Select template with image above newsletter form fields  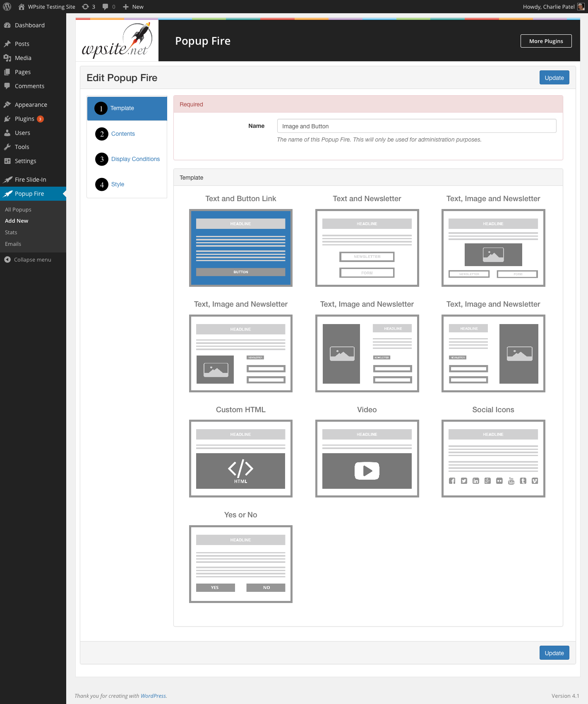coord(493,248)
